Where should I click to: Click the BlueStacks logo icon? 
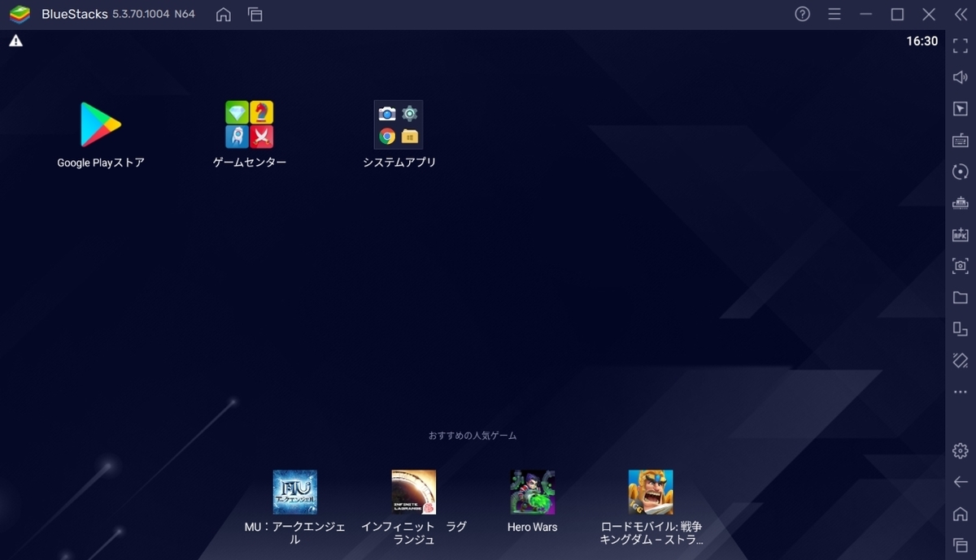(x=20, y=14)
